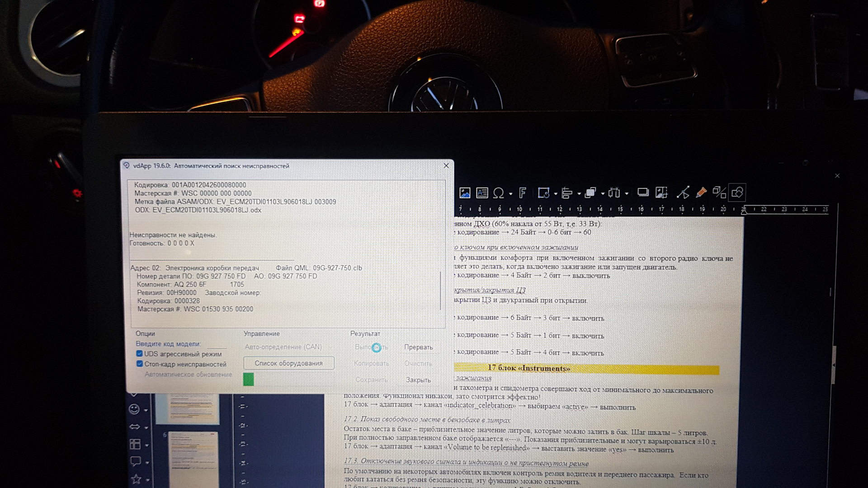Click the draw functions shapes icon
The height and width of the screenshot is (488, 868).
[x=737, y=192]
